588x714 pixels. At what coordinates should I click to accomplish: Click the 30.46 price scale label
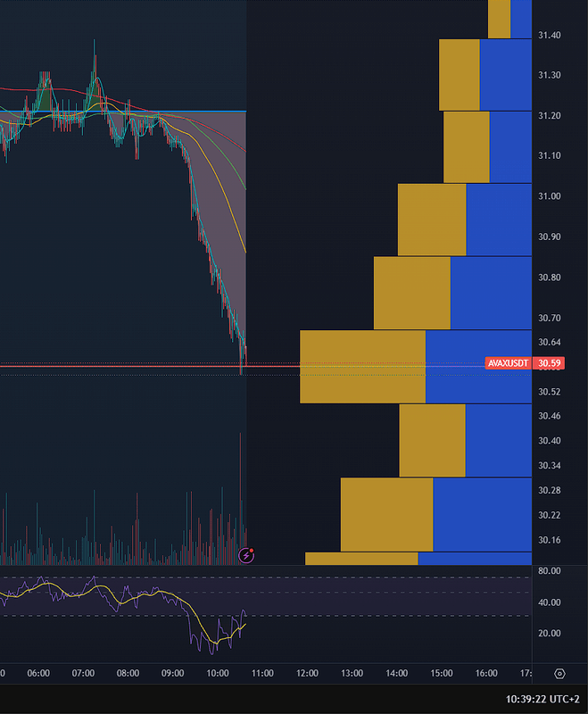pos(550,416)
